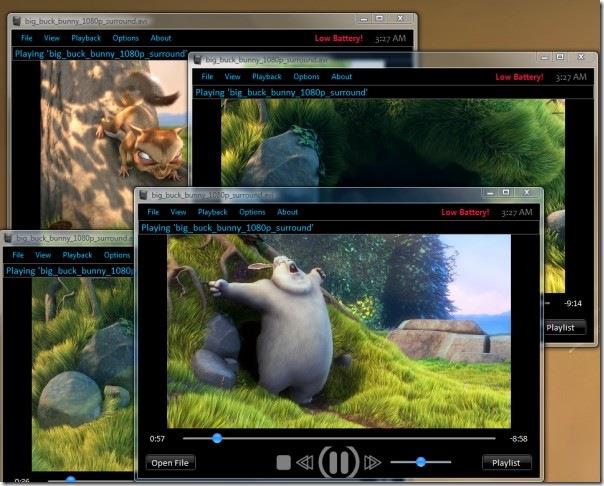This screenshot has height=486, width=604.
Task: Open the View menu in the top-left window
Action: [x=52, y=38]
